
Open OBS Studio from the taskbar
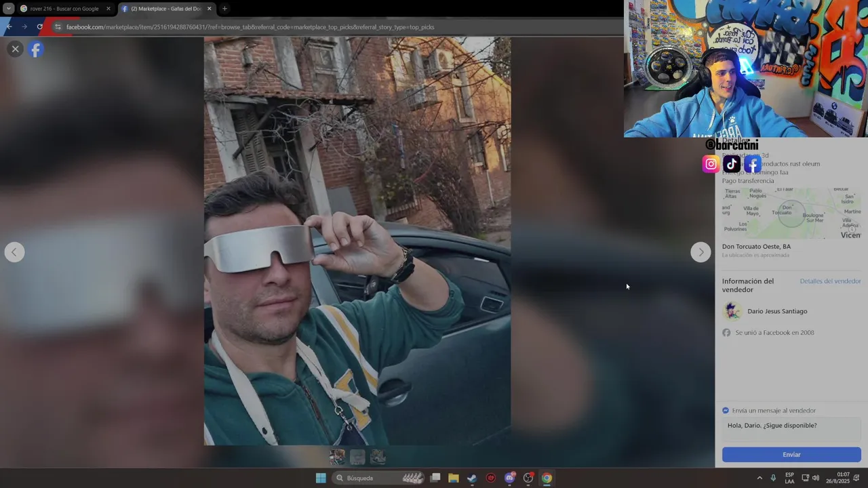(528, 478)
